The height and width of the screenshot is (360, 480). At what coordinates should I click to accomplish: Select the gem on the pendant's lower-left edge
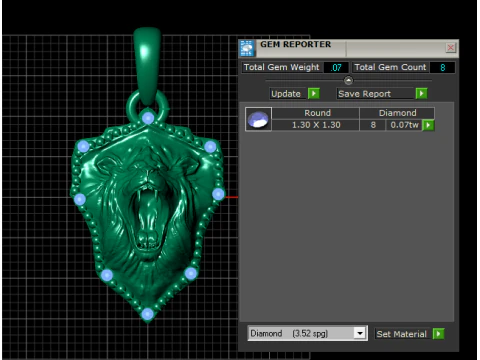(107, 275)
